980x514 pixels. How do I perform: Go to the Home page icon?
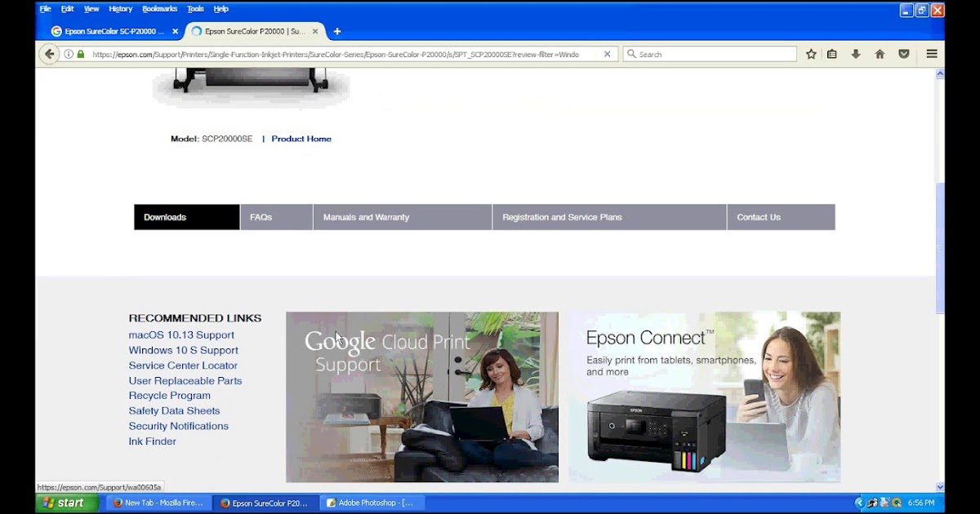[x=880, y=54]
